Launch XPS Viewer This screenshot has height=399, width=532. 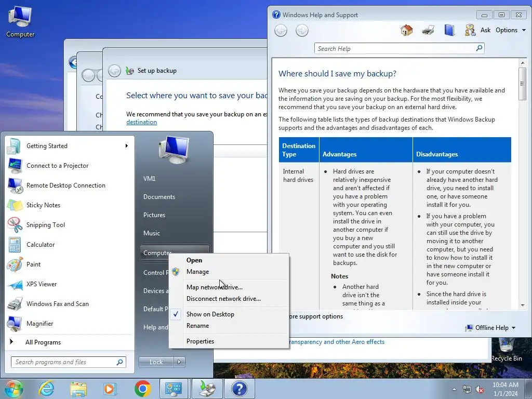point(70,284)
